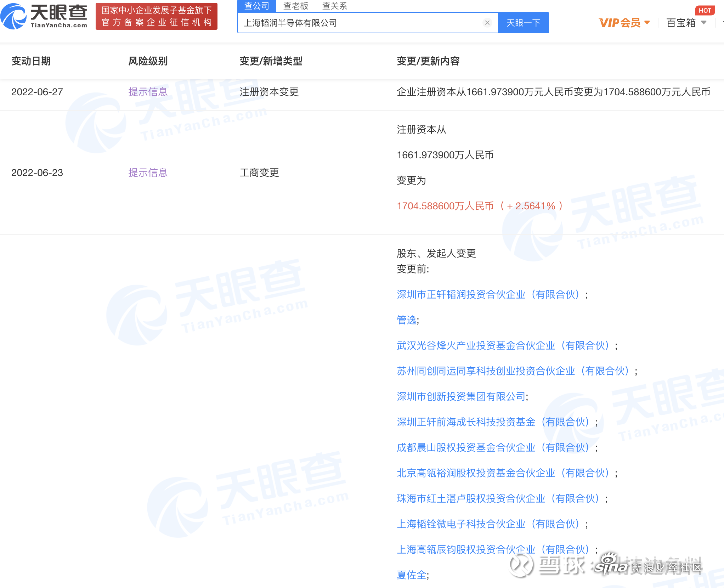Click the red 1704.588600万人民币 (+2.5641%) value
724x588 pixels.
tap(480, 206)
